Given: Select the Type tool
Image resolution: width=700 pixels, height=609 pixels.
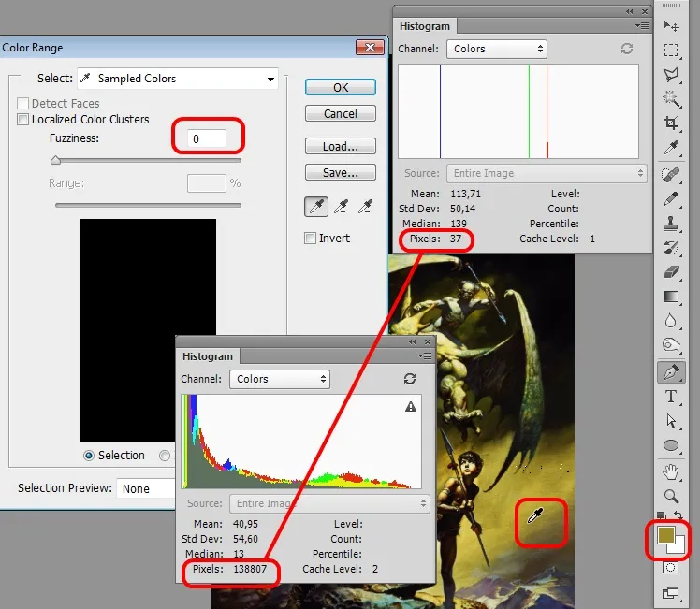Looking at the screenshot, I should (671, 397).
